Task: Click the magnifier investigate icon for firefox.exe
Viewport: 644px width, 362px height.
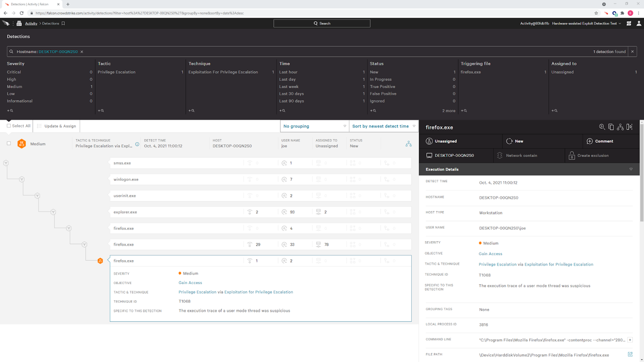Action: [x=602, y=127]
